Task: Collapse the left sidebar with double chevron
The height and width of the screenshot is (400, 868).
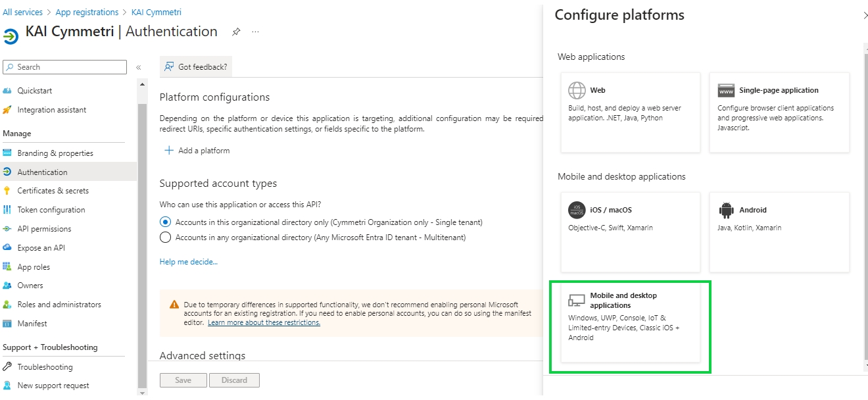Action: tap(139, 67)
